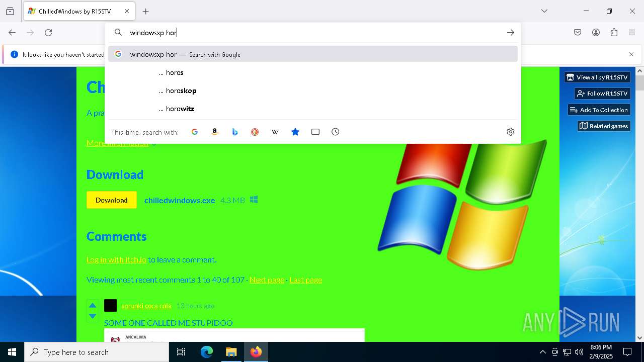Image resolution: width=644 pixels, height=362 pixels.
Task: Dismiss the notification bar with X
Action: click(631, 54)
